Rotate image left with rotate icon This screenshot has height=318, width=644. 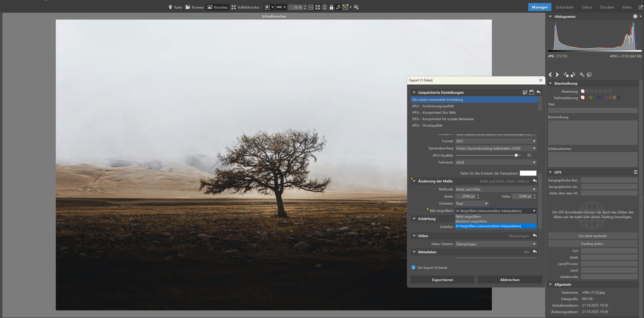tap(566, 75)
